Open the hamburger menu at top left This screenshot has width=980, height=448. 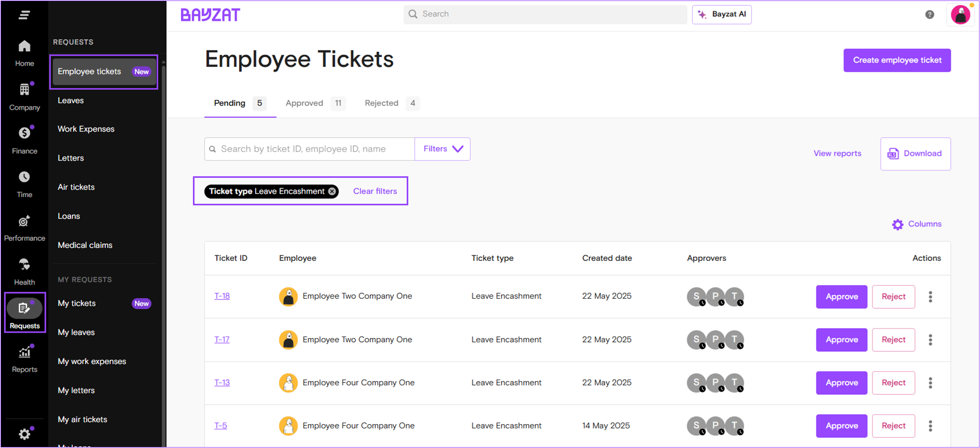pyautogui.click(x=24, y=15)
